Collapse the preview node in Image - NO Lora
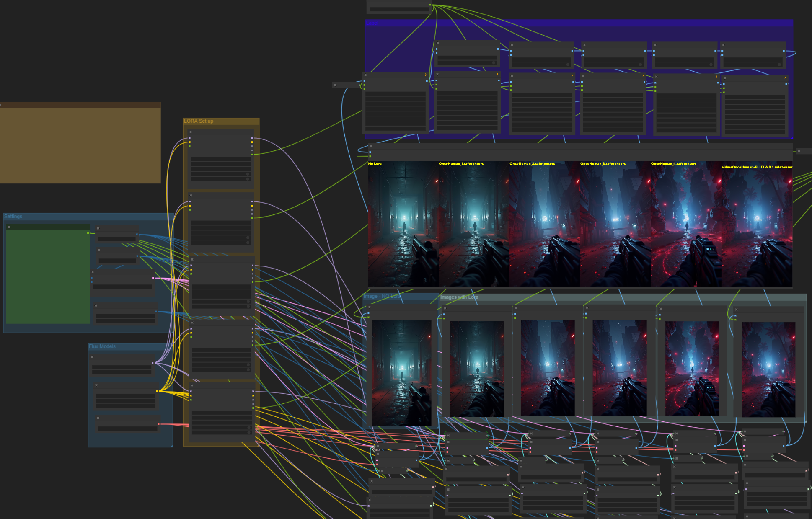The height and width of the screenshot is (519, 812). (369, 307)
